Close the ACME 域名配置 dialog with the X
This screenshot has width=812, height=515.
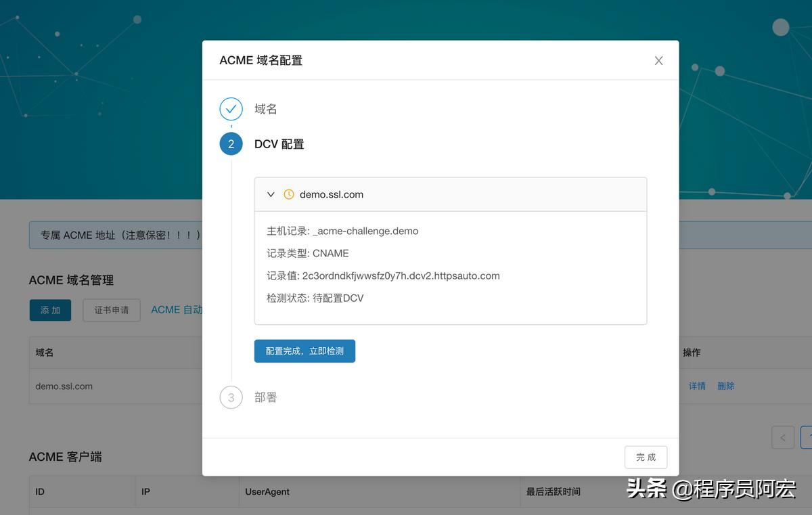[658, 60]
